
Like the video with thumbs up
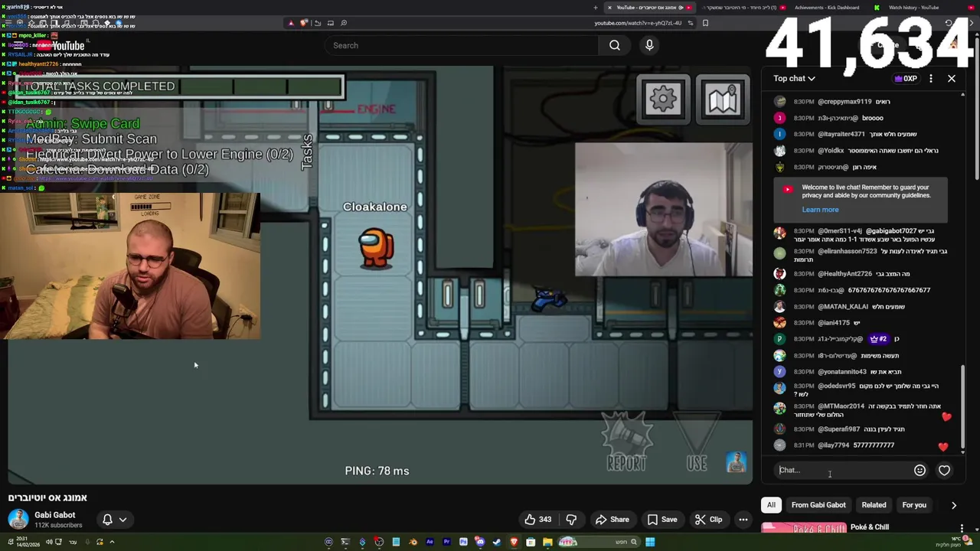point(537,520)
